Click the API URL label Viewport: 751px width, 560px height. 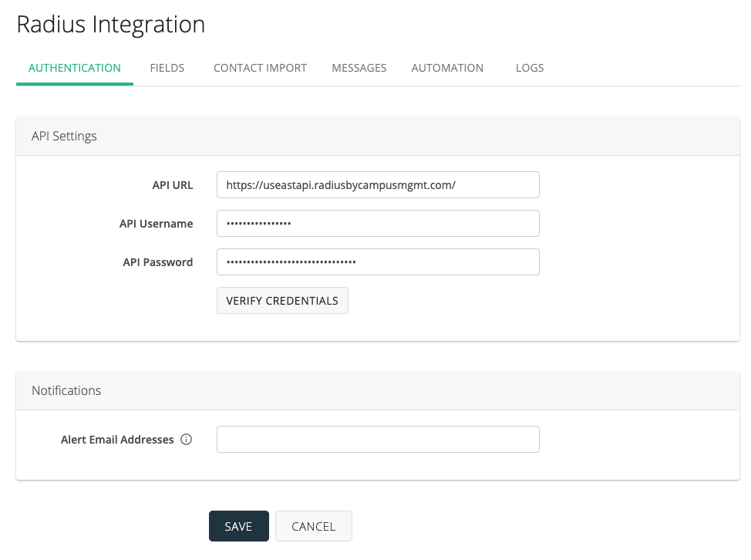click(173, 185)
